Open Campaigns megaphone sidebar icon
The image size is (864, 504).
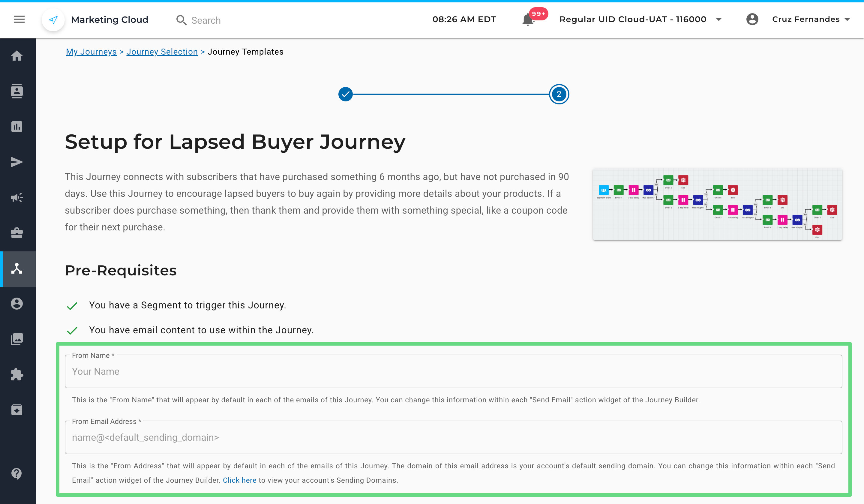(x=17, y=197)
